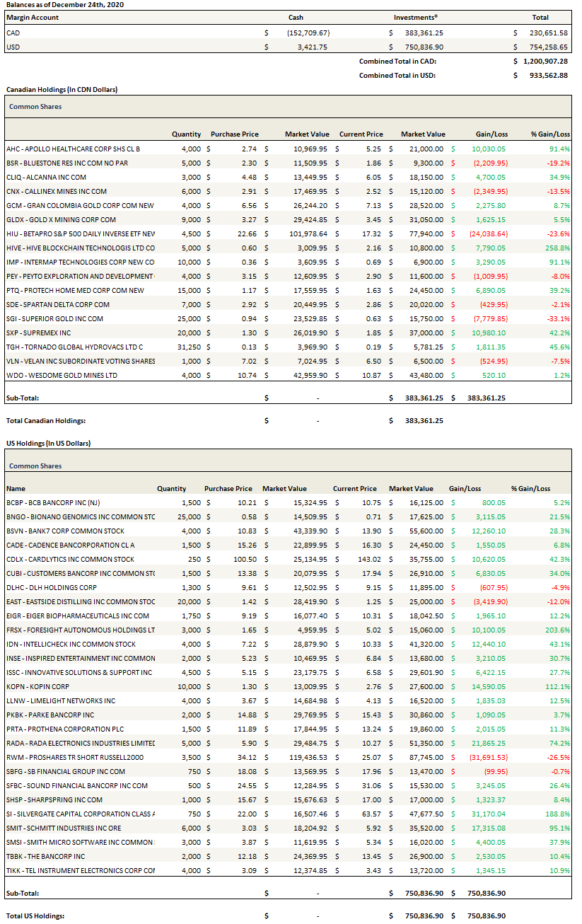Select the AHC - Apollo Healthcare Corp row name

click(x=73, y=149)
